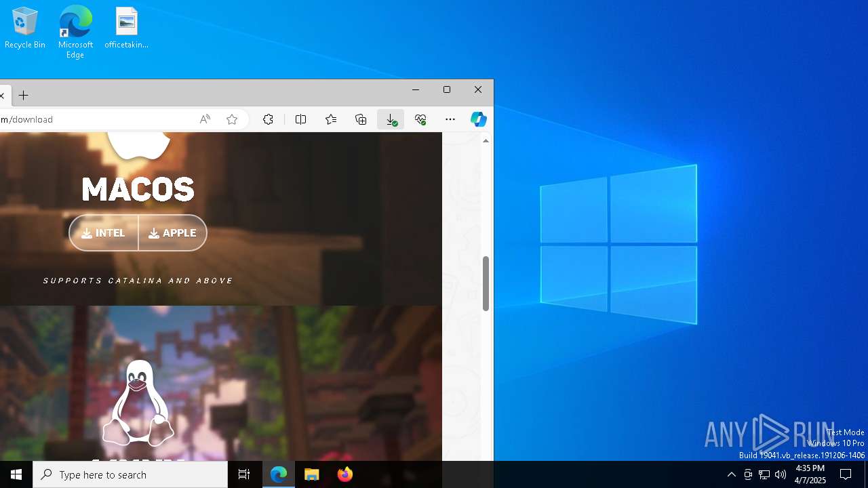Minimize the Edge browser window
The height and width of the screenshot is (488, 868).
(x=416, y=89)
